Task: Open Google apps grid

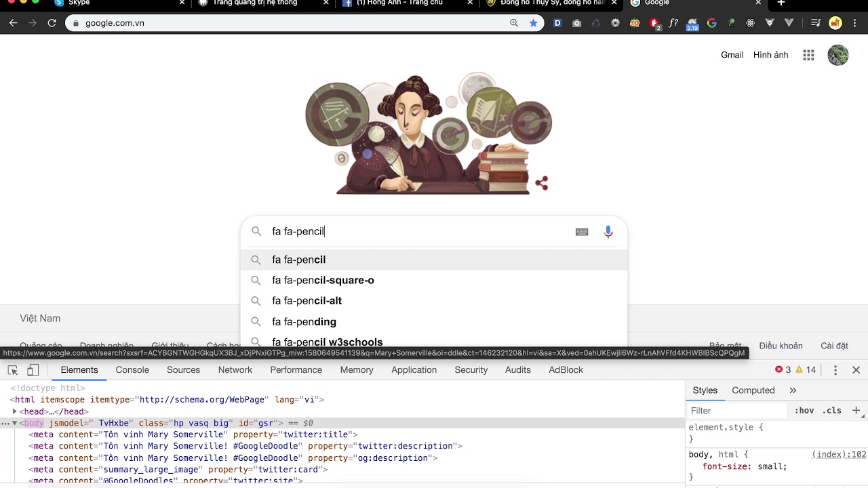Action: click(x=808, y=55)
